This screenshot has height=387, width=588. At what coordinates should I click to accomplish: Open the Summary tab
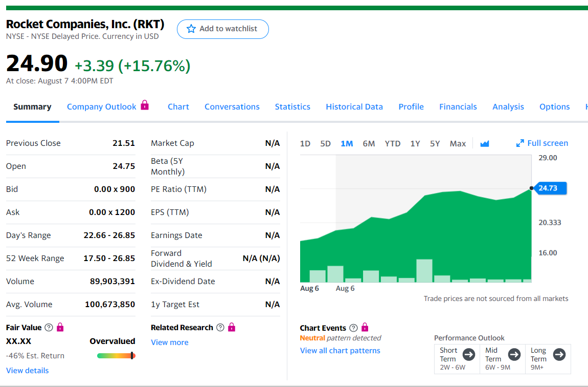32,106
